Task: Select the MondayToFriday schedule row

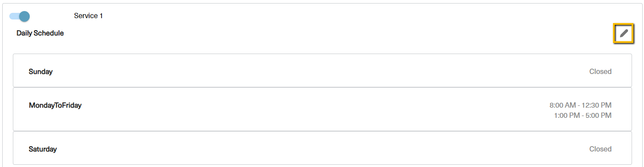Action: 322,109
